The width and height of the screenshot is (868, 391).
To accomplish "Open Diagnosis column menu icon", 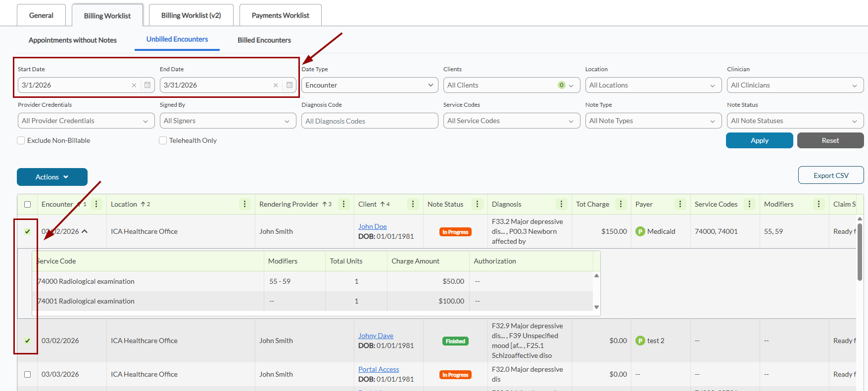I will click(562, 204).
